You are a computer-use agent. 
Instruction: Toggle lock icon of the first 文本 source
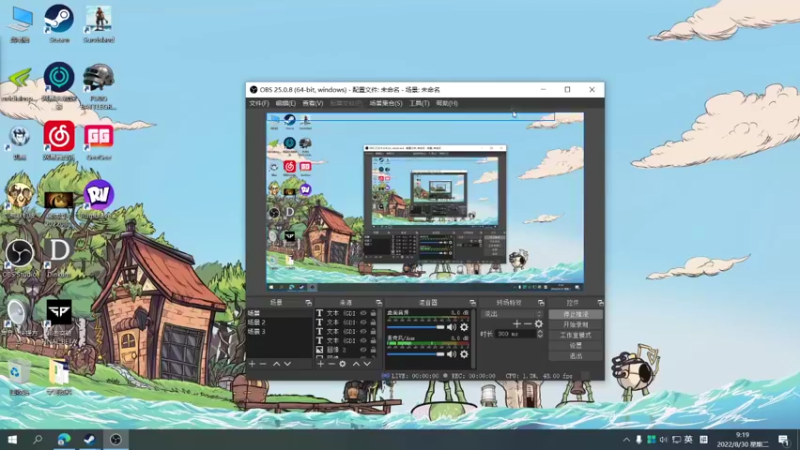tap(373, 313)
